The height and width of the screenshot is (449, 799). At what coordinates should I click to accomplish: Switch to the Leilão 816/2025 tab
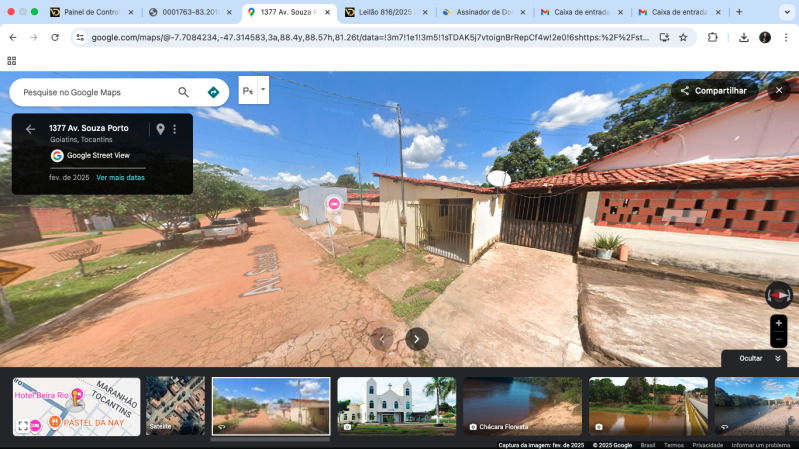tap(386, 12)
